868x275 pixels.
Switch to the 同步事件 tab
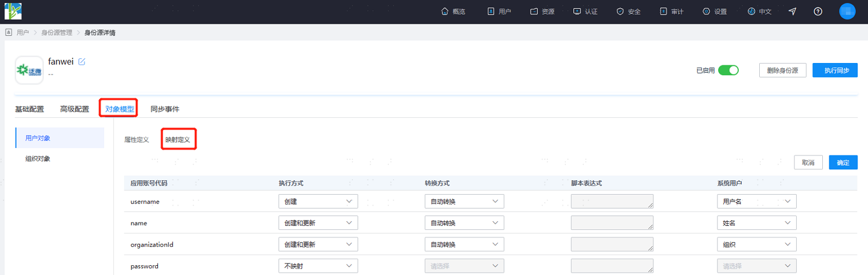coord(165,109)
